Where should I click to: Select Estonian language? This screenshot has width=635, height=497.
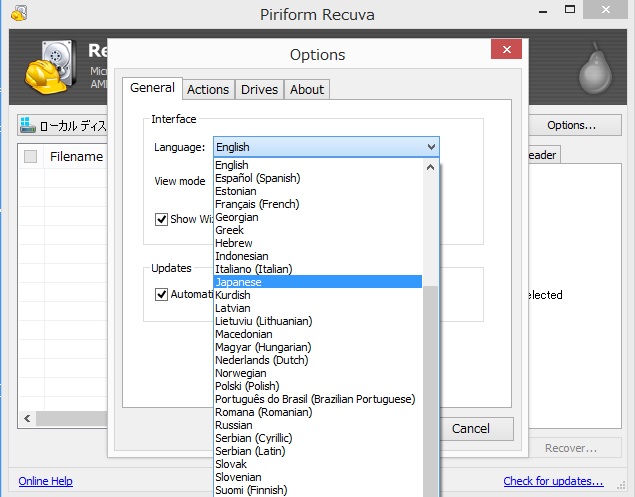point(318,191)
